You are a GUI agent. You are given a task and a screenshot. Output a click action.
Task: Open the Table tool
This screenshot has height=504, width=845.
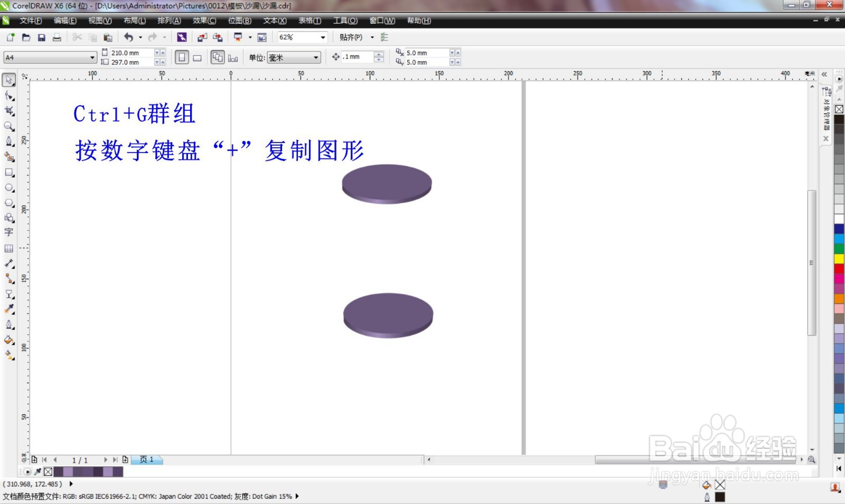point(9,246)
